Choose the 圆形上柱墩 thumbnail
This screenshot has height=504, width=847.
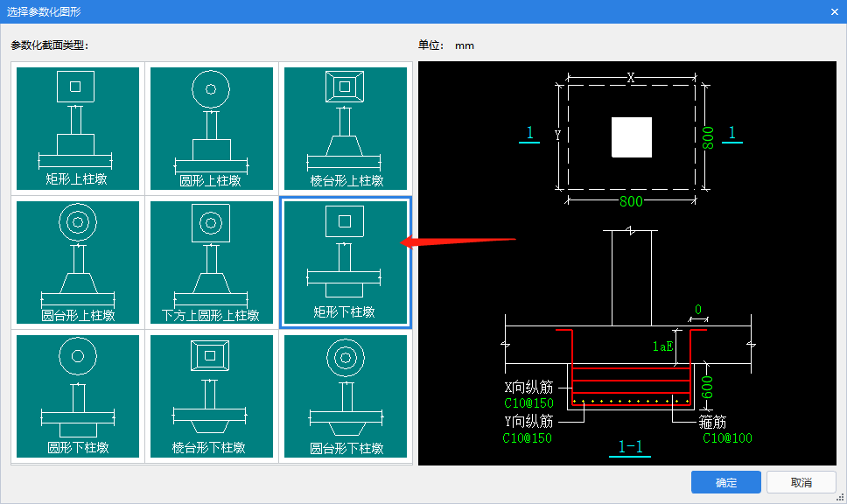(212, 129)
